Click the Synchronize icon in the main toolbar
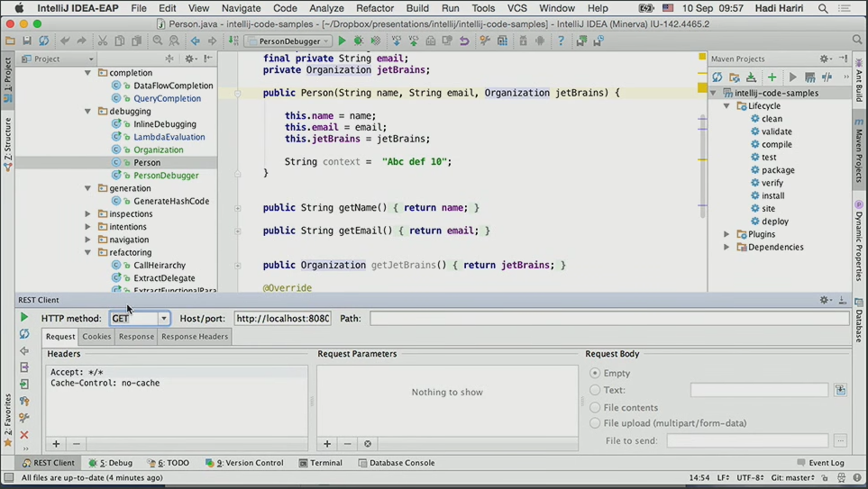868x489 pixels. pyautogui.click(x=44, y=41)
